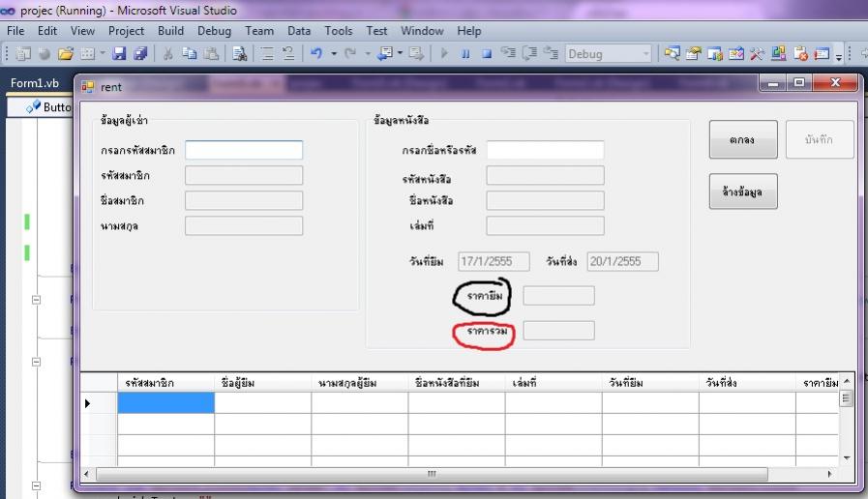Open the Properties Window icon
Image resolution: width=868 pixels, height=499 pixels.
click(693, 53)
